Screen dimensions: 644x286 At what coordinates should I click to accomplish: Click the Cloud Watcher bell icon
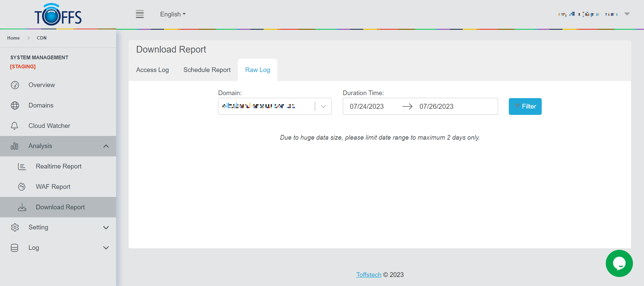pyautogui.click(x=14, y=126)
